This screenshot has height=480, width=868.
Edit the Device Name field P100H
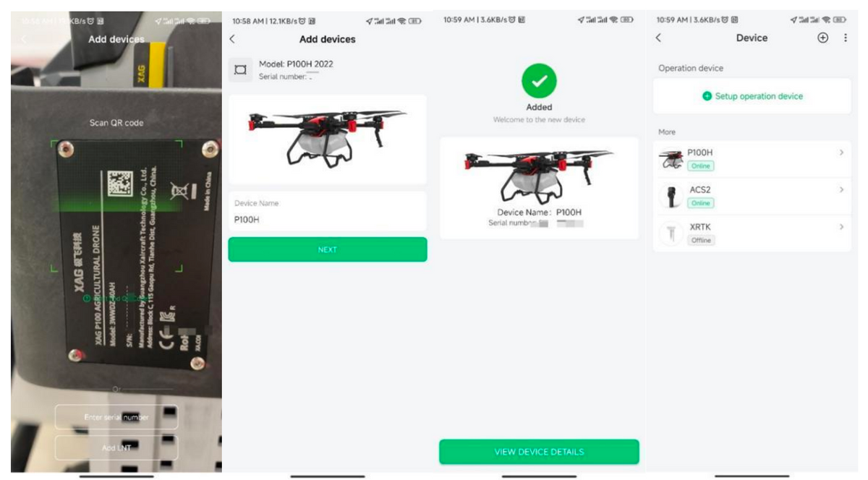[x=328, y=212]
